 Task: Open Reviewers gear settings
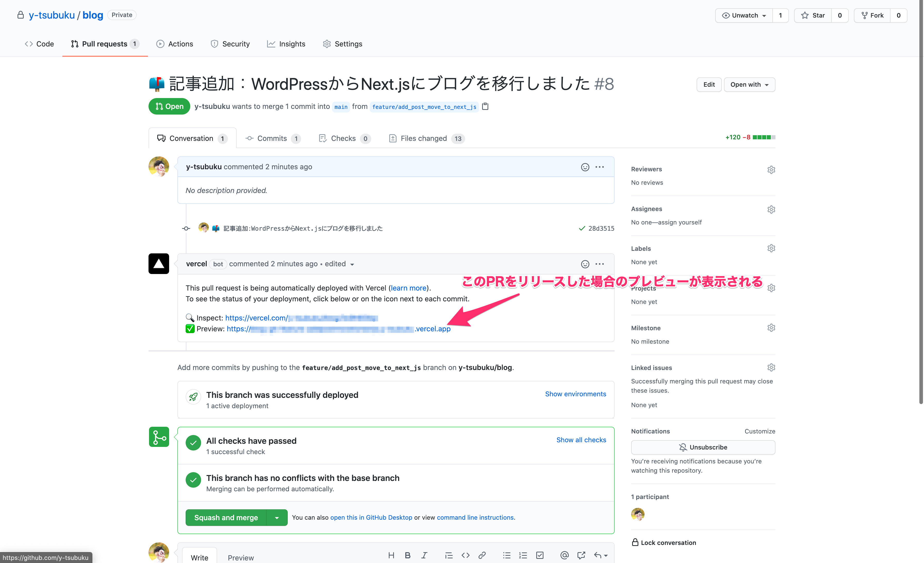tap(771, 170)
